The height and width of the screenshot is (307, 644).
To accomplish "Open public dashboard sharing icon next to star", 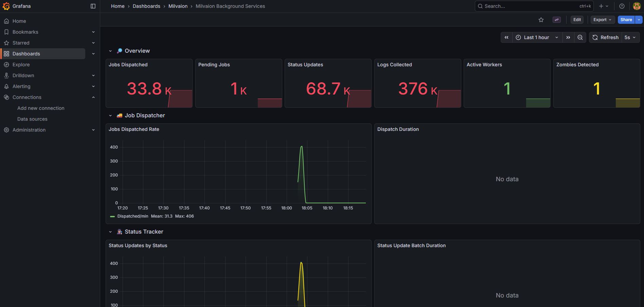I will (x=556, y=20).
